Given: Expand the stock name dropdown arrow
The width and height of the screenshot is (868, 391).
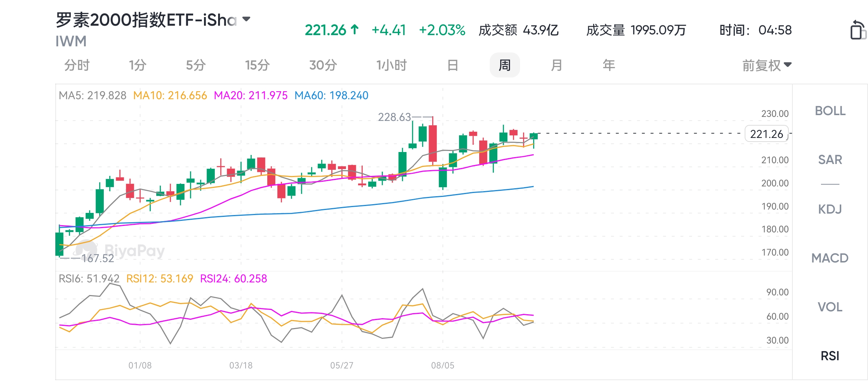Looking at the screenshot, I should pyautogui.click(x=246, y=19).
